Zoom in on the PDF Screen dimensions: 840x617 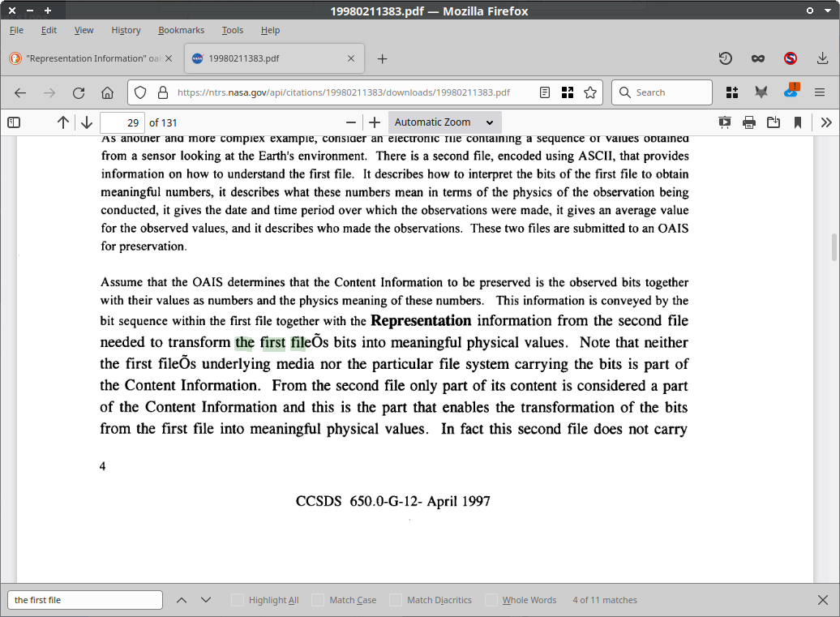(x=374, y=122)
